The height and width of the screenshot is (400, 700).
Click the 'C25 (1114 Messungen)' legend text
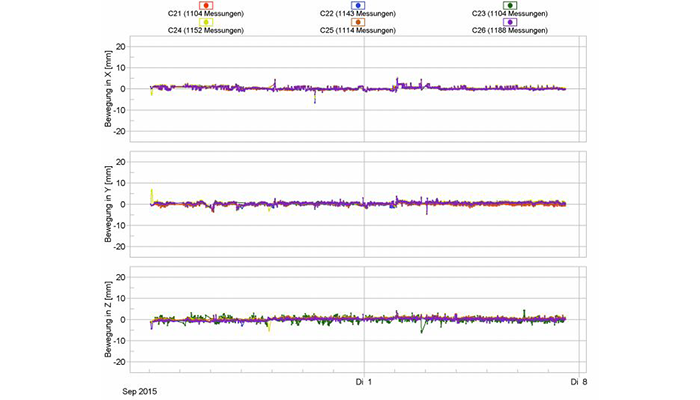[358, 31]
